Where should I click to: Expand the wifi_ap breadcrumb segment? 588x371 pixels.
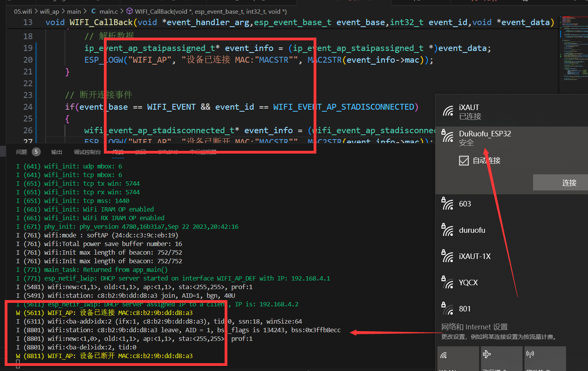tap(49, 12)
